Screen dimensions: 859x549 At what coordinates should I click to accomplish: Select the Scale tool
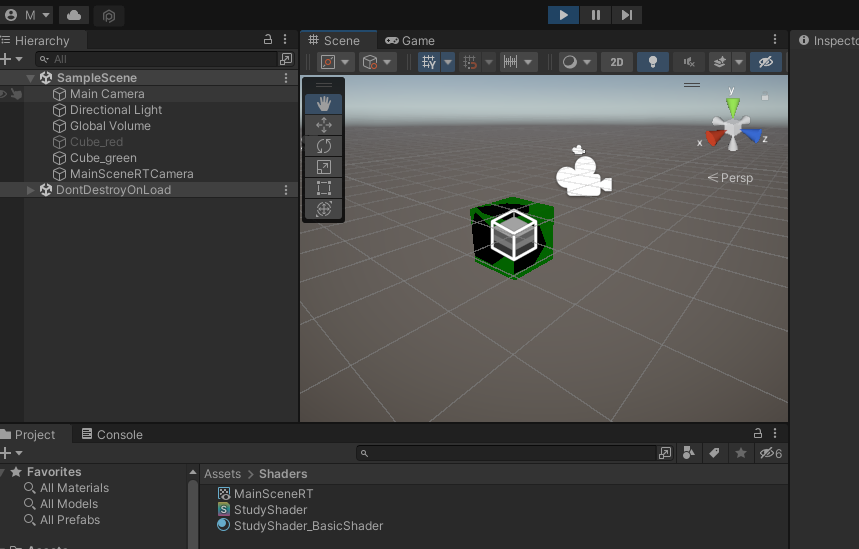coord(324,167)
